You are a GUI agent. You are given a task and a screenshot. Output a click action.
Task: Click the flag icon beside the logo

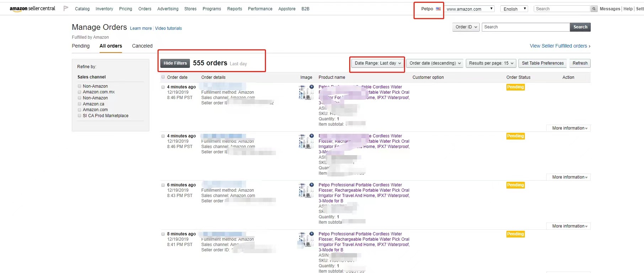pos(66,8)
